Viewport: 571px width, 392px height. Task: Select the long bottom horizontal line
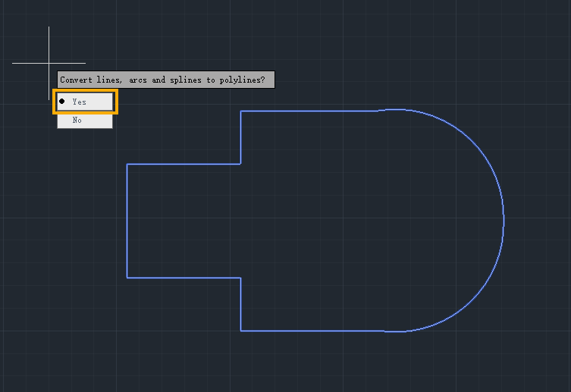click(312, 331)
